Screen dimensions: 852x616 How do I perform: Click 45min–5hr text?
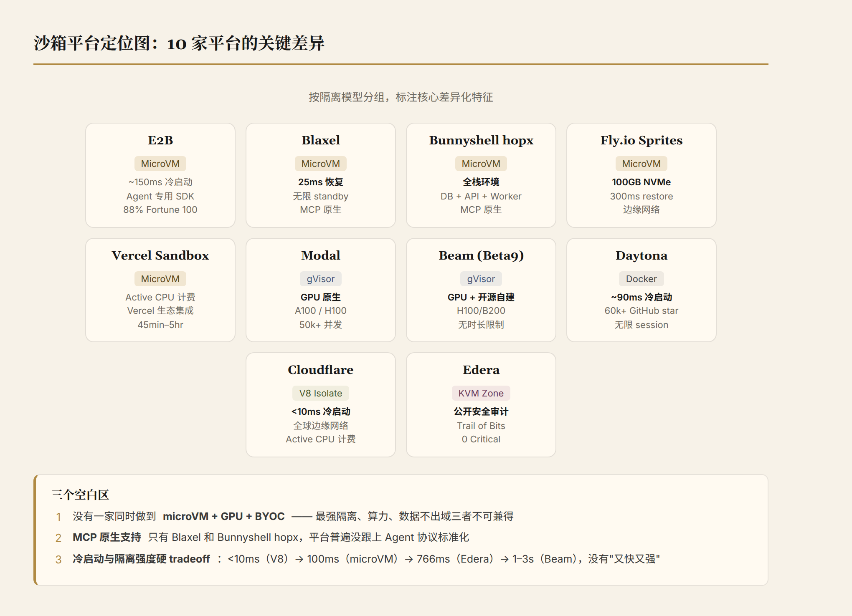160,325
